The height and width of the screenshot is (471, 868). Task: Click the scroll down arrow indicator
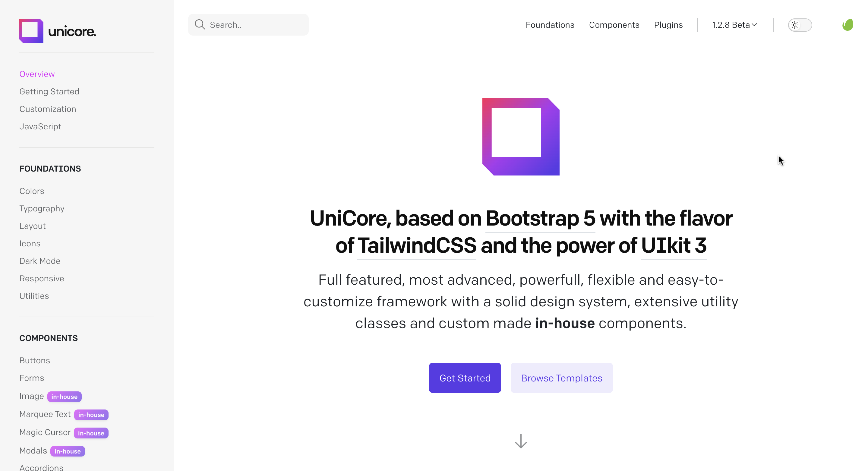click(x=521, y=441)
